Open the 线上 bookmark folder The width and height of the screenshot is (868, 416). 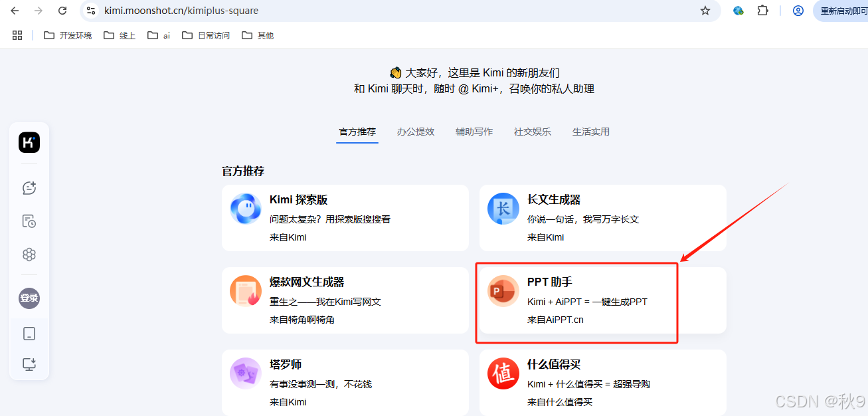[x=120, y=35]
